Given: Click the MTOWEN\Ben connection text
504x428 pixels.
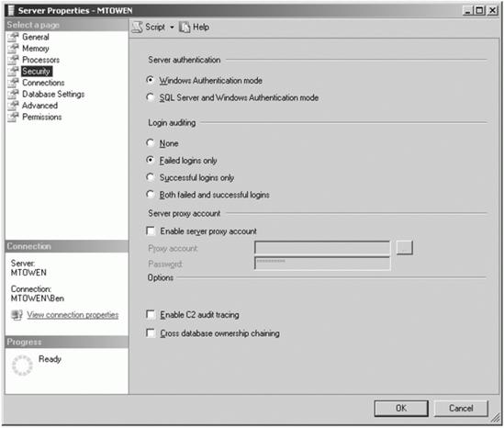Looking at the screenshot, I should 38,298.
